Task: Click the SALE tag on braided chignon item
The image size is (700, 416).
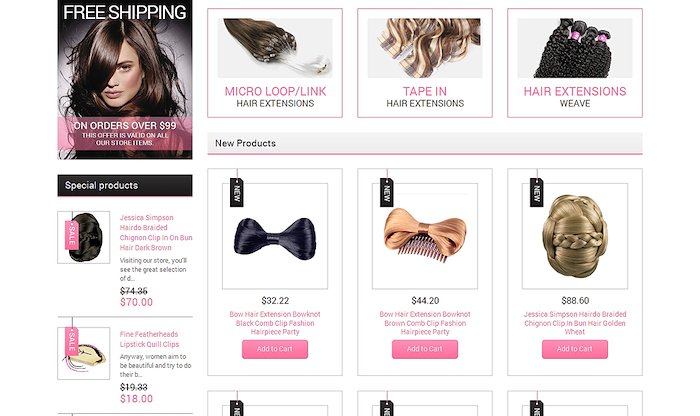Action: click(x=71, y=235)
